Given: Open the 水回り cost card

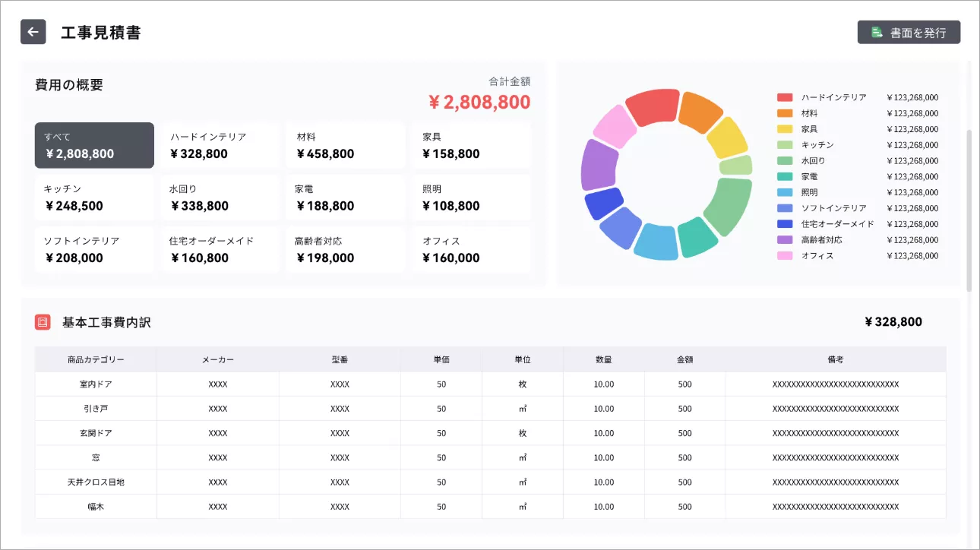Looking at the screenshot, I should [220, 198].
